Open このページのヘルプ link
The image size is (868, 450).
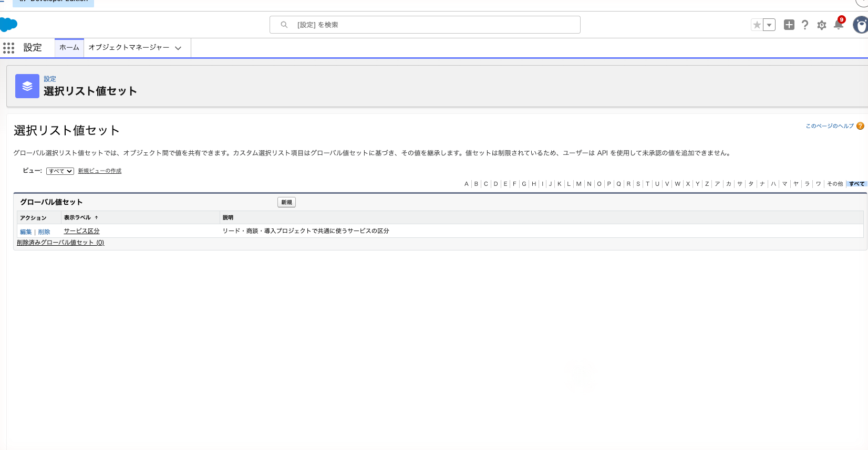pyautogui.click(x=830, y=126)
